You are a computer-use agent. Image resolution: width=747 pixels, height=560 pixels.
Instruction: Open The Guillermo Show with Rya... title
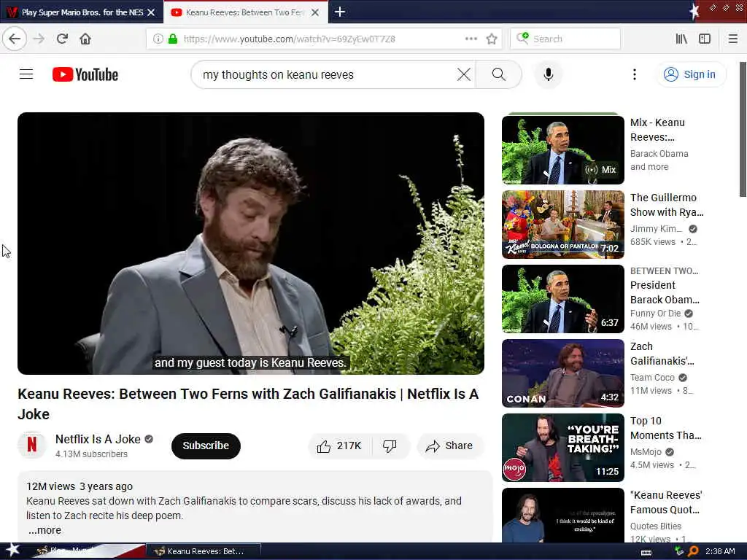[x=667, y=205]
